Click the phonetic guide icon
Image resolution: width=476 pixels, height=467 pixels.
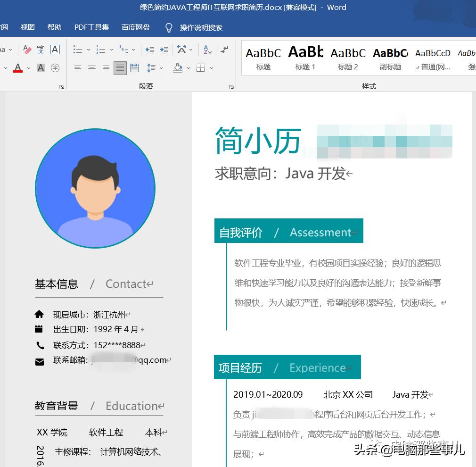pos(40,49)
